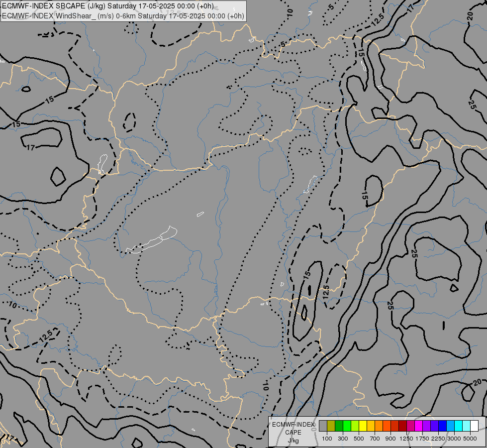Screen dimensions: 487x448
Task: Click the legend value label 900
Action: (x=390, y=439)
